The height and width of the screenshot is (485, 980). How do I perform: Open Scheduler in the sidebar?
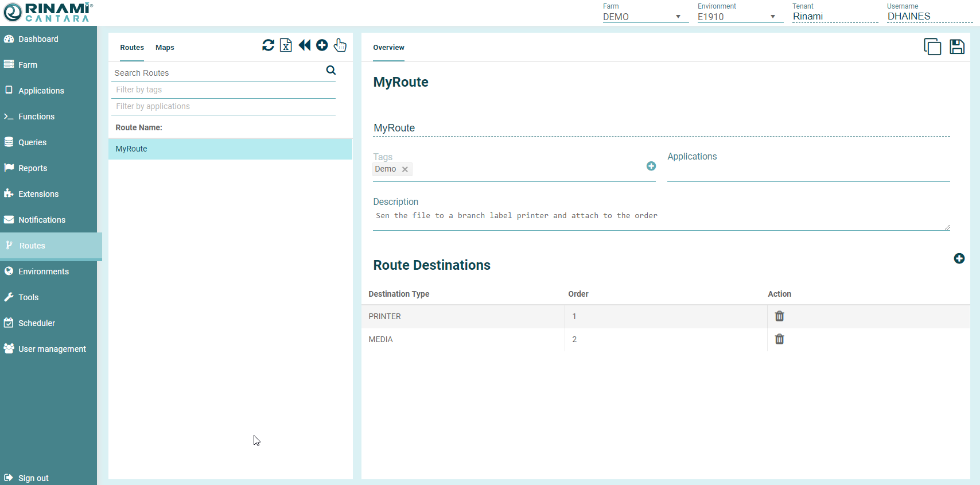[x=37, y=323]
